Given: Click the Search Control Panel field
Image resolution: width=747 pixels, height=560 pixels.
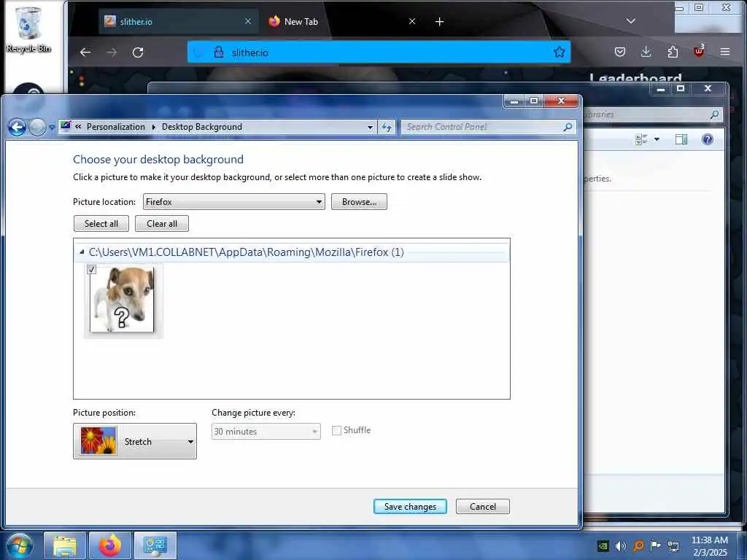Looking at the screenshot, I should click(489, 127).
